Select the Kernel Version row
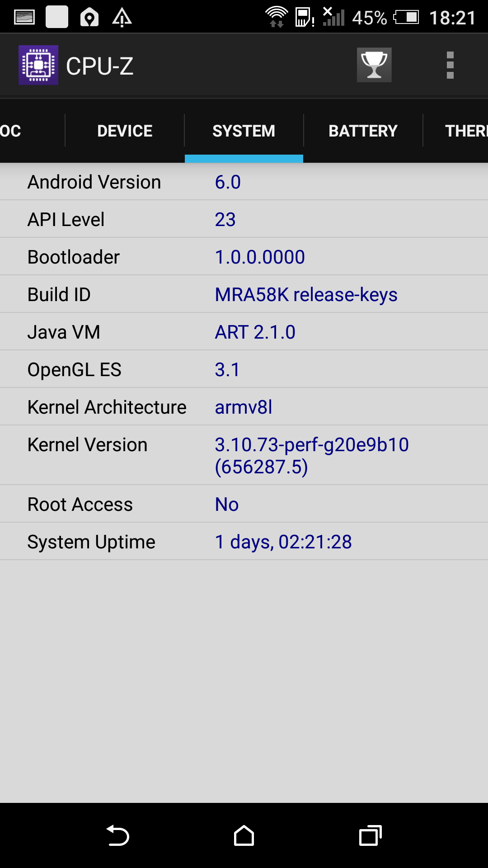The image size is (488, 868). (244, 455)
